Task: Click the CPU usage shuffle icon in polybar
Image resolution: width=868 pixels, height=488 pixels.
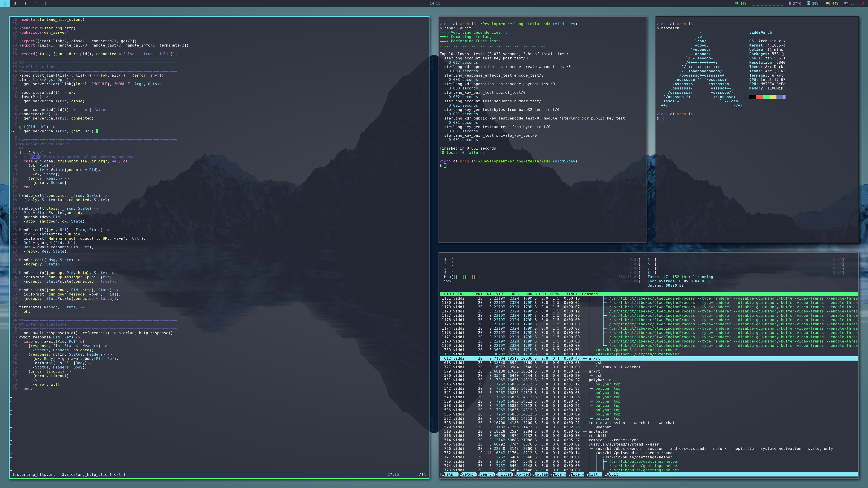Action: 736,3
